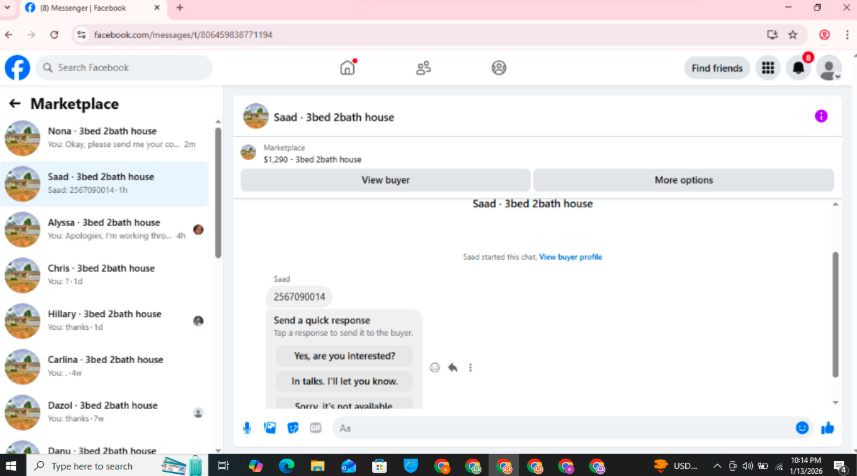Viewport: 857px width, 476px height.
Task: Send 'Yes, are you interested?' quick response
Action: [x=344, y=356]
